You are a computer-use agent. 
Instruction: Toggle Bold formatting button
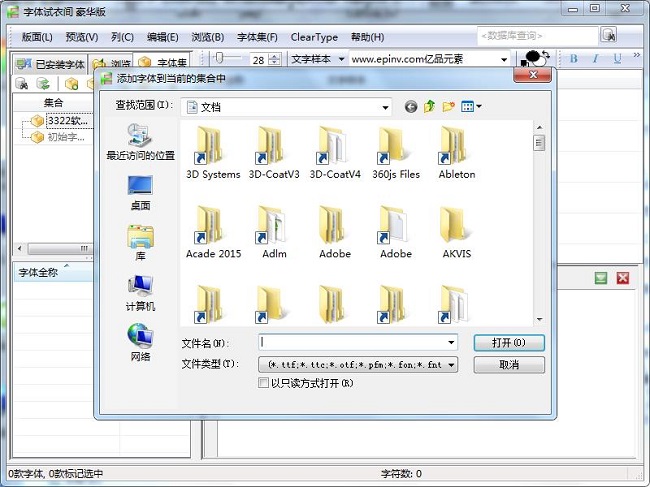pyautogui.click(x=574, y=58)
